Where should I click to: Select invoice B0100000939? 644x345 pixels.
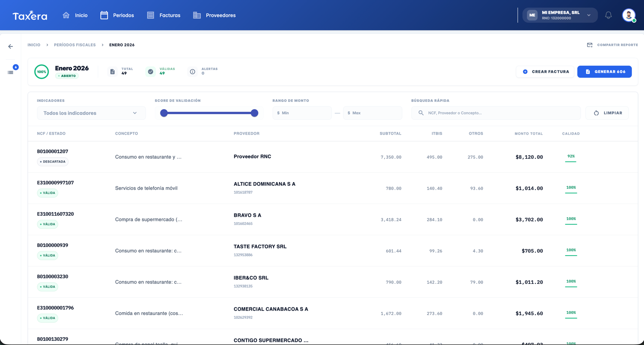[x=52, y=245]
